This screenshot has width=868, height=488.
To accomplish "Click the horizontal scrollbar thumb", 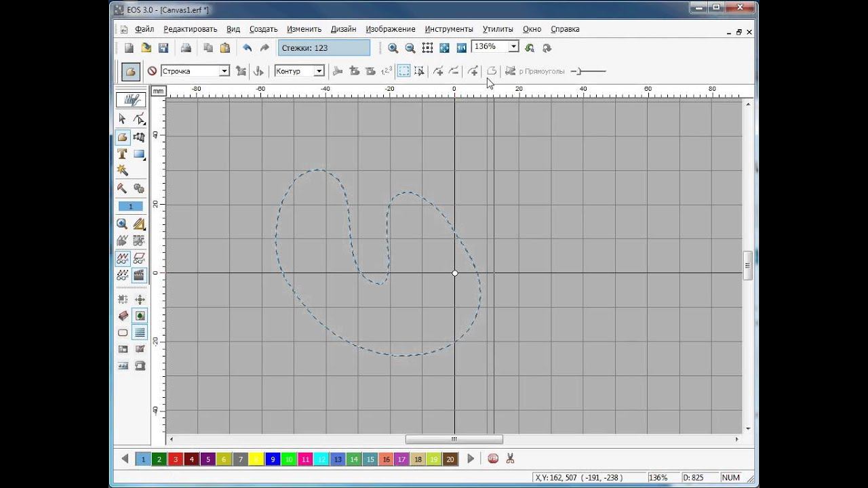I will point(454,439).
